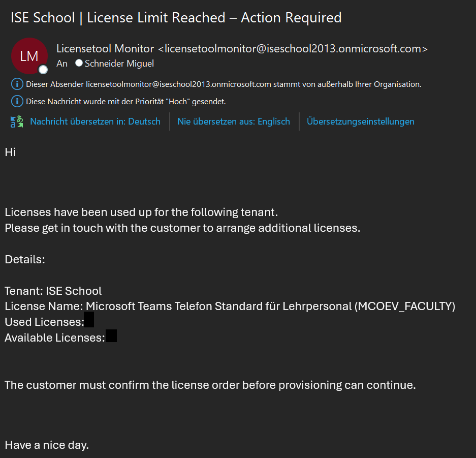Click the "Tenant: ISE School" line
Screen dimensions: 476x458
pyautogui.click(x=53, y=291)
